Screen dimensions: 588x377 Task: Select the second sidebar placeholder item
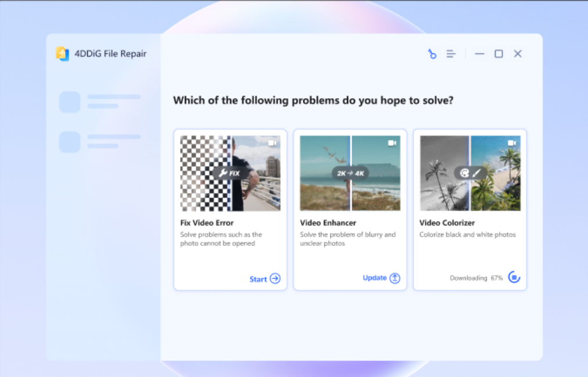tap(100, 142)
